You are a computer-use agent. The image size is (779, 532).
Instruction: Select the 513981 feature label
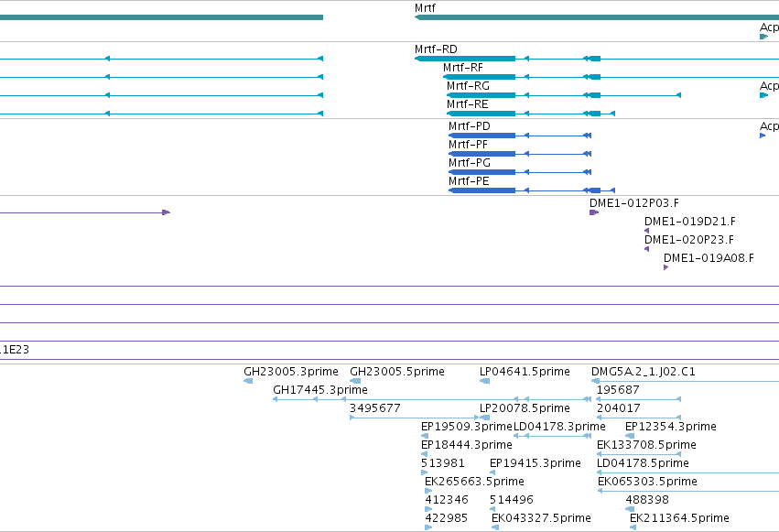[x=443, y=463]
